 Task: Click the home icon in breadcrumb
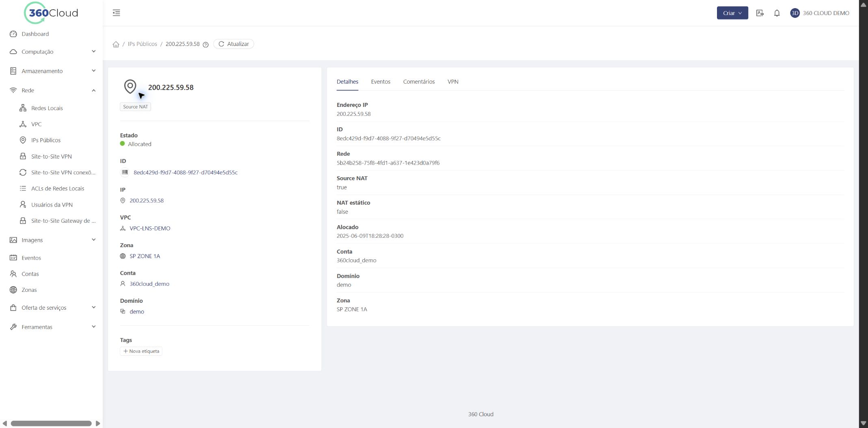pyautogui.click(x=116, y=44)
